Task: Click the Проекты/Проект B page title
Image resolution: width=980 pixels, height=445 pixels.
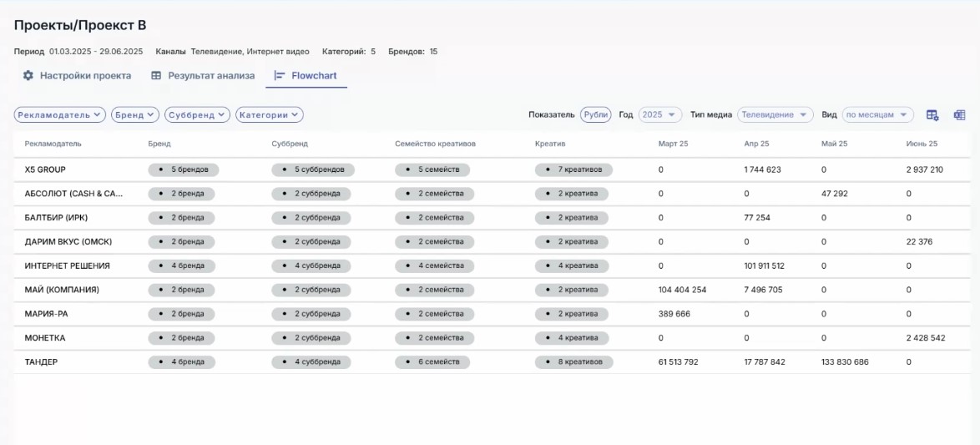Action: point(80,26)
